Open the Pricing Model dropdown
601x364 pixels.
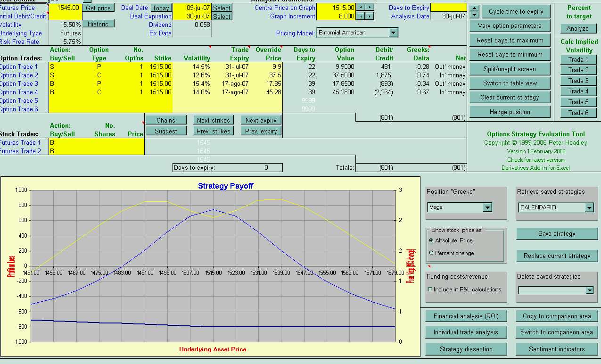393,33
